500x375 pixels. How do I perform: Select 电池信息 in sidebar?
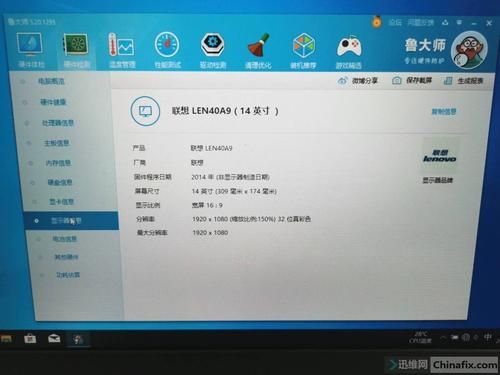click(x=65, y=239)
